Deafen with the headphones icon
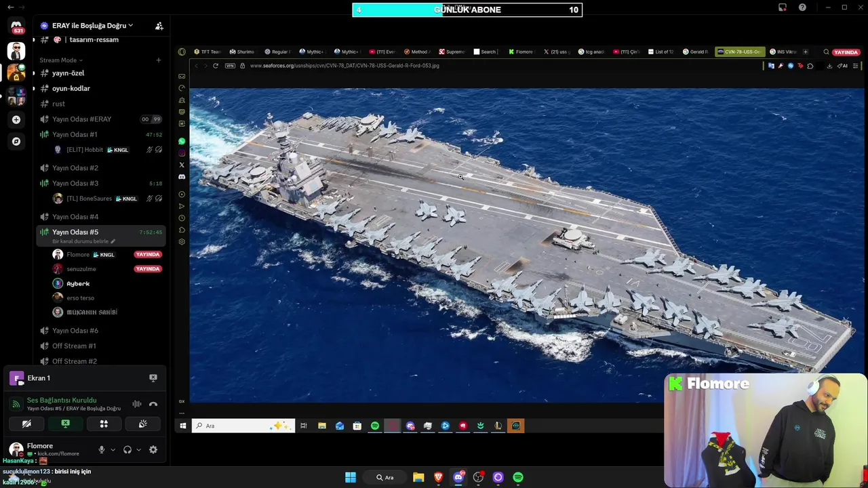 pos(127,450)
